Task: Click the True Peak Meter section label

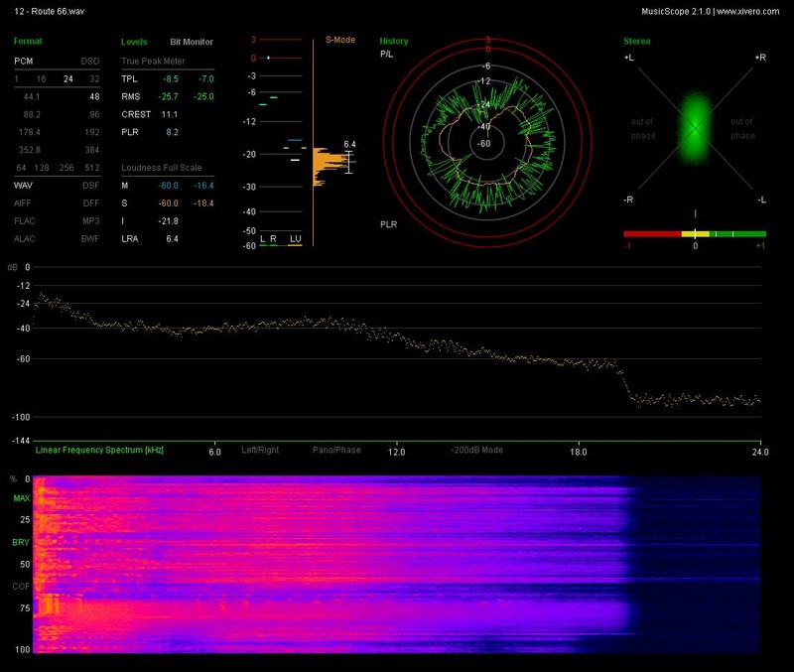Action: click(153, 62)
